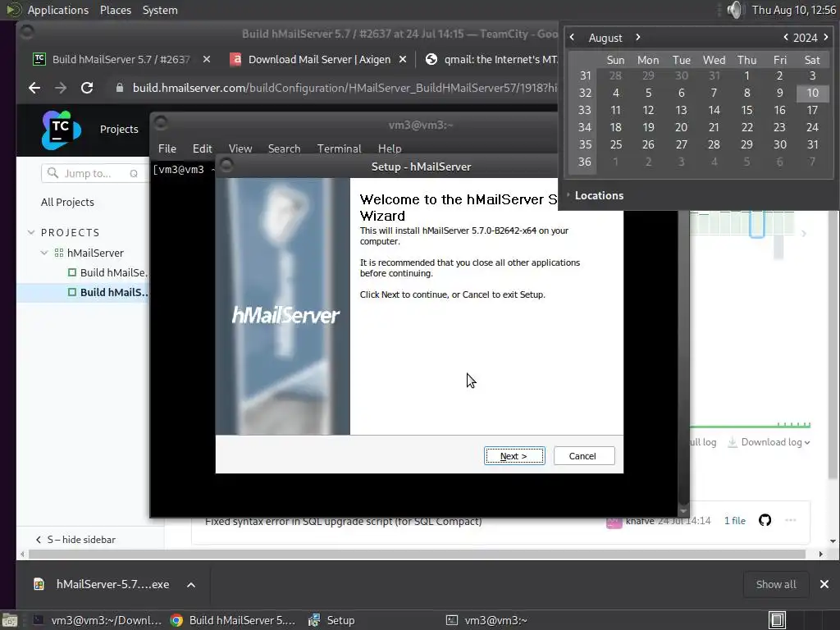Open the System menu

[160, 10]
